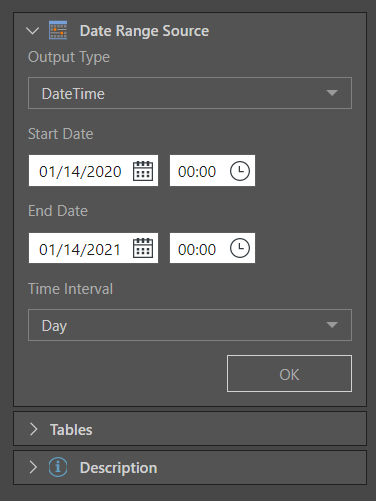Click the Start Date 01/14/2020 field

pos(93,171)
